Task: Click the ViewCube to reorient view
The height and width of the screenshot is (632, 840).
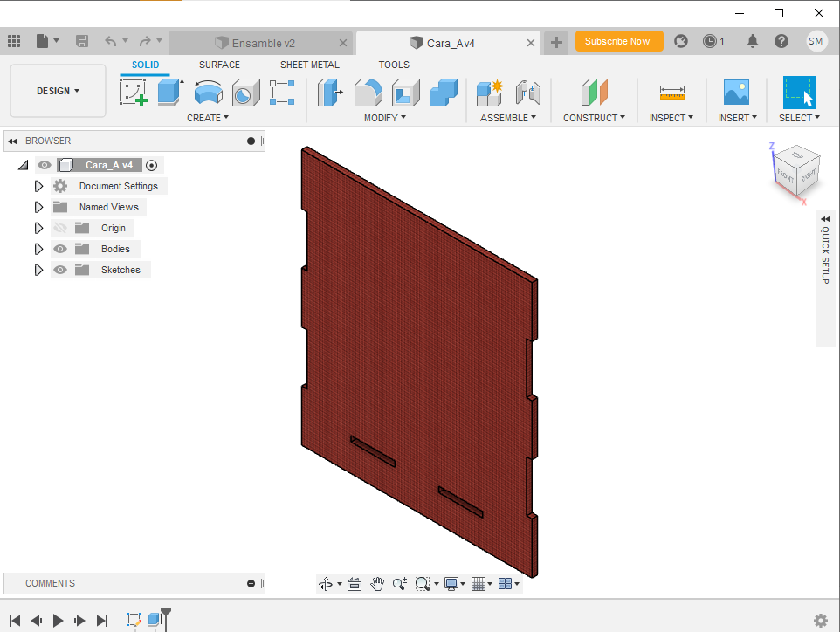Action: (796, 170)
